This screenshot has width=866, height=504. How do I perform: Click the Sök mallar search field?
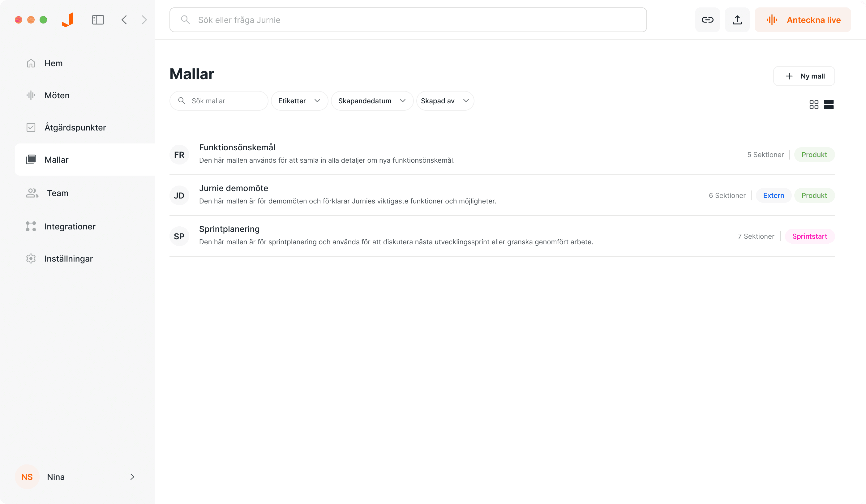tap(219, 101)
